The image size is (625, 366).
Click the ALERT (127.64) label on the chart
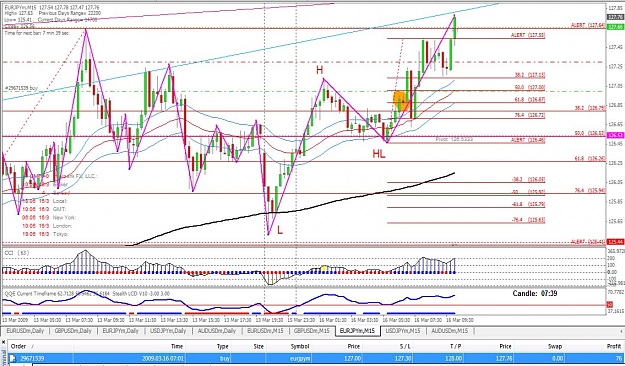pyautogui.click(x=588, y=25)
